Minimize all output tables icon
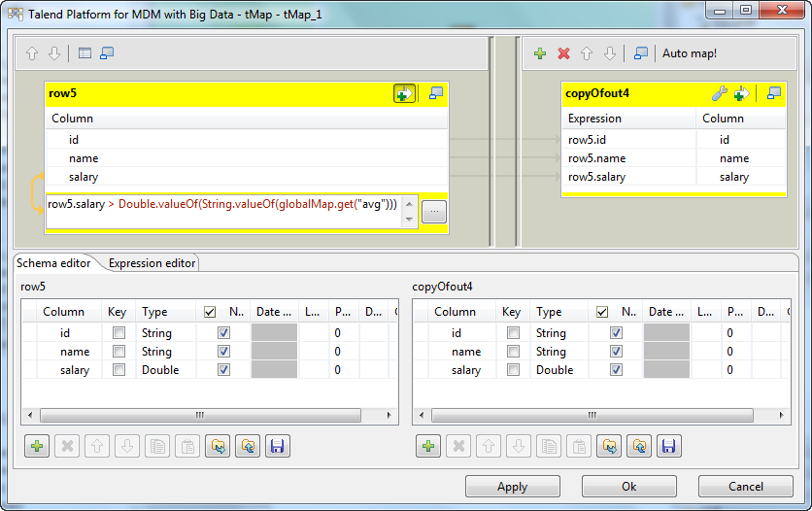This screenshot has width=812, height=511. (x=641, y=52)
